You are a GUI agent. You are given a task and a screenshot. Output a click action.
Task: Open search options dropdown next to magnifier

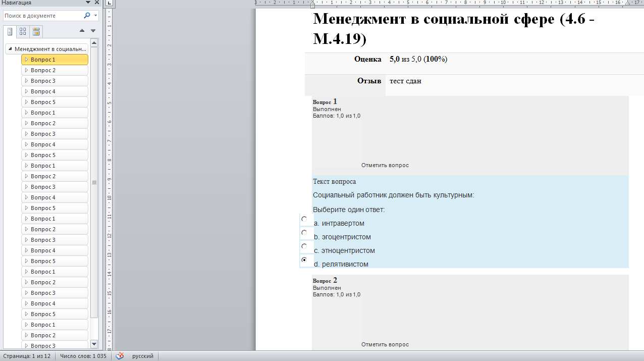pos(95,16)
